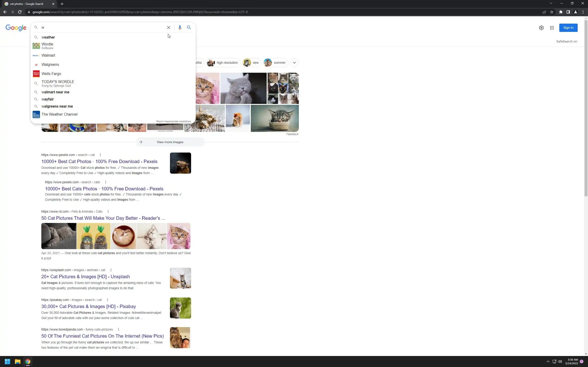
Task: Open Google search settings gear
Action: click(x=541, y=28)
